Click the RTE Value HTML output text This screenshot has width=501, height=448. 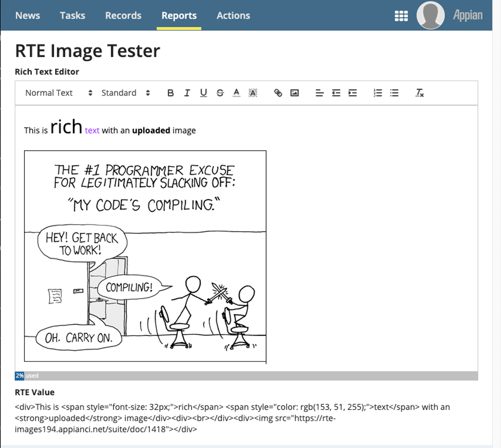coord(232,418)
